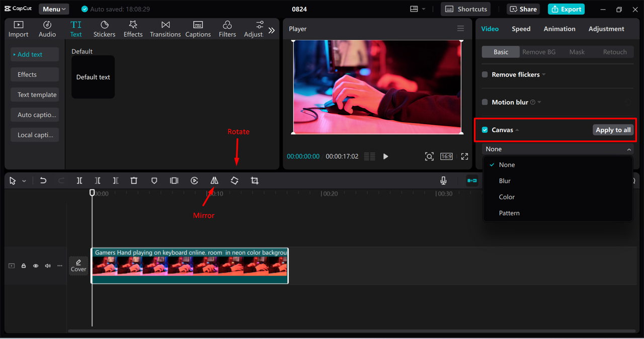
Task: Switch to the Animation tab
Action: tap(559, 29)
